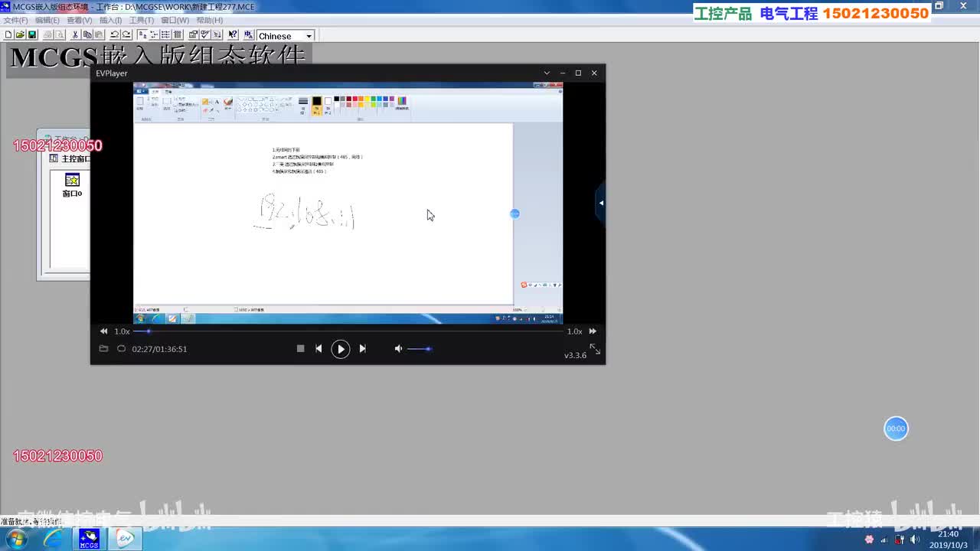Open the 查看(V) menu
Screen dimensions: 980x551
(x=80, y=21)
